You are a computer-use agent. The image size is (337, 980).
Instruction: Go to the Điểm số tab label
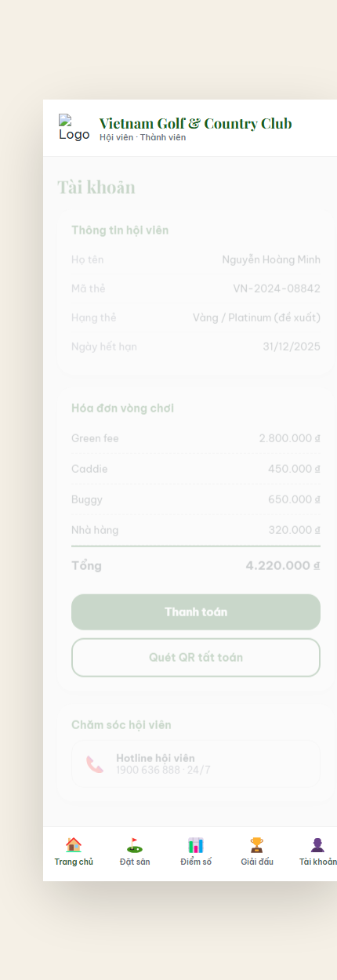point(196,862)
